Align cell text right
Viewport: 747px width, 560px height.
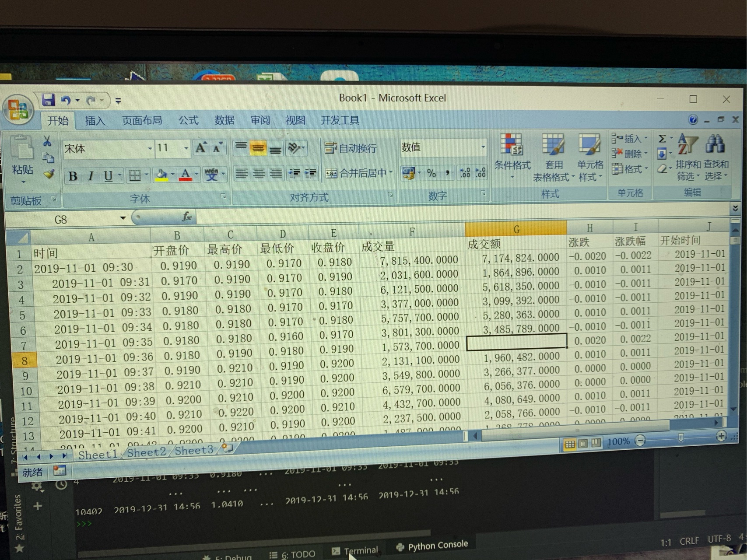[276, 173]
